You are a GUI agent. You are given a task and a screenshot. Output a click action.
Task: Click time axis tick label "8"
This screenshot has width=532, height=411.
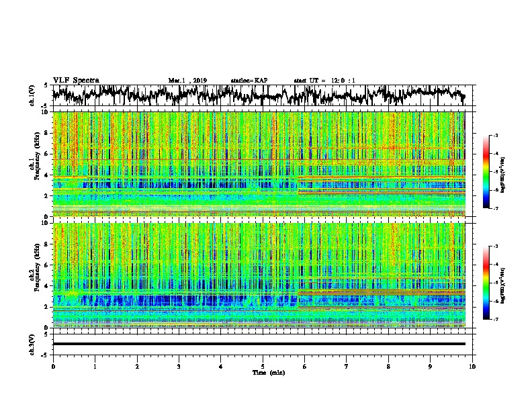(388, 367)
